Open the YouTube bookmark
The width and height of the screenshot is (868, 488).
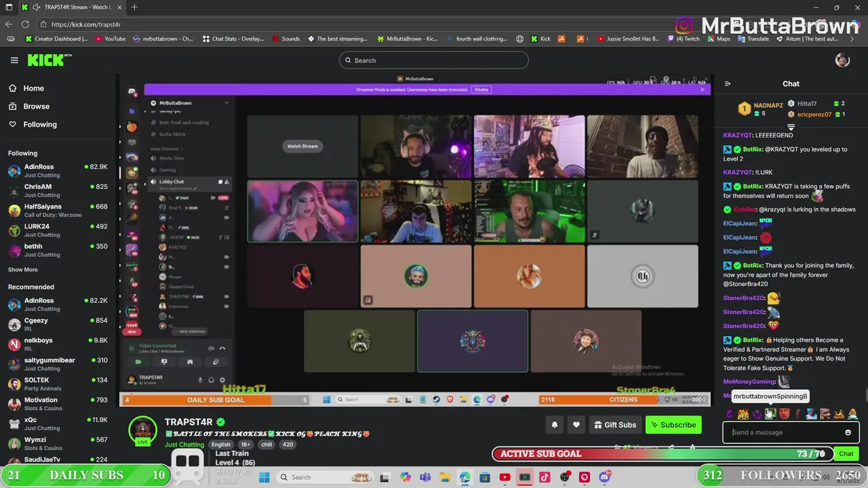(111, 39)
